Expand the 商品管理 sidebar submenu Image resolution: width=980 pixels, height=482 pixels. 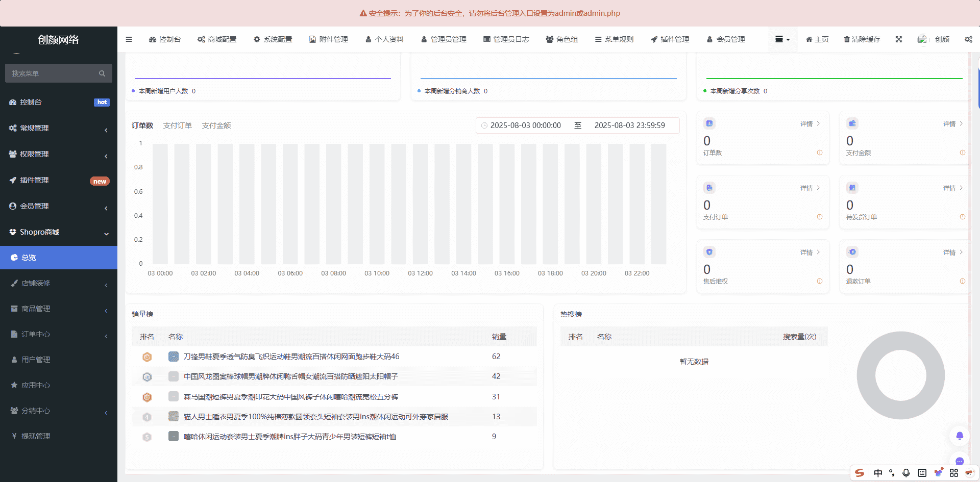[58, 309]
